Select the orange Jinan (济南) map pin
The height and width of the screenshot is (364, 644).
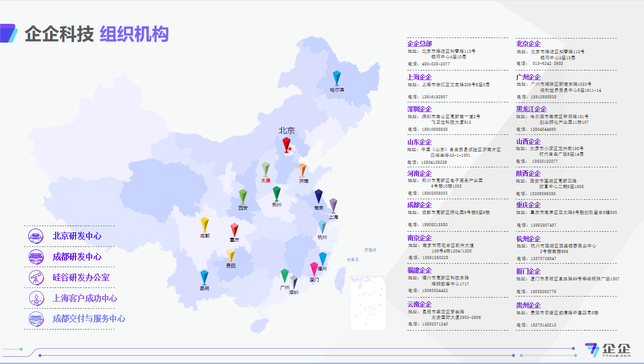click(302, 170)
